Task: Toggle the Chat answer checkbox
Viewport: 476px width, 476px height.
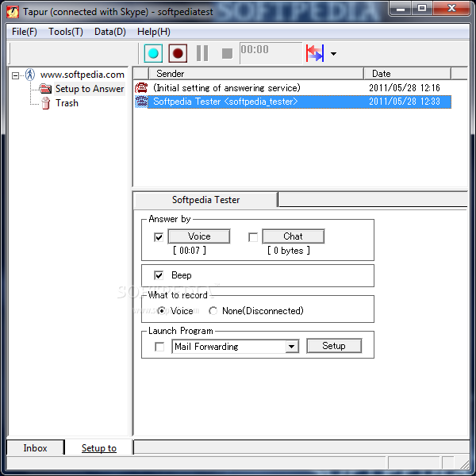Action: [253, 236]
